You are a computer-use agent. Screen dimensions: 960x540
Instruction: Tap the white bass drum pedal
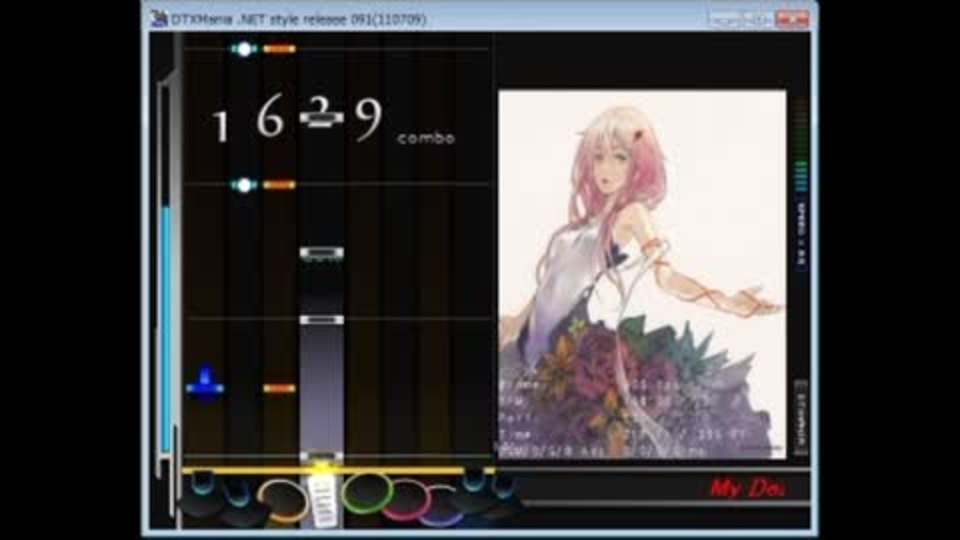coord(323,501)
